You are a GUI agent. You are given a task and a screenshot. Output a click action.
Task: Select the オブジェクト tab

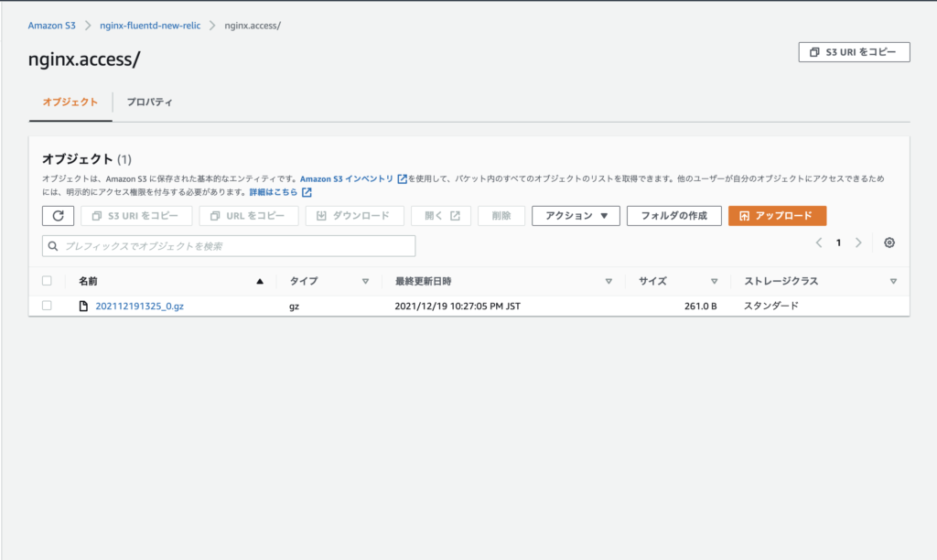(71, 102)
